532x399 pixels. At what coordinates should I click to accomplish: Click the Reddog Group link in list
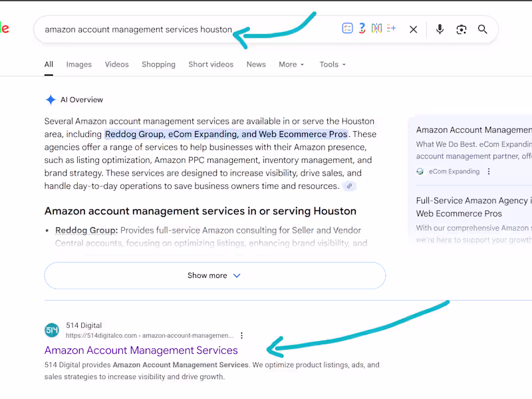pos(86,230)
